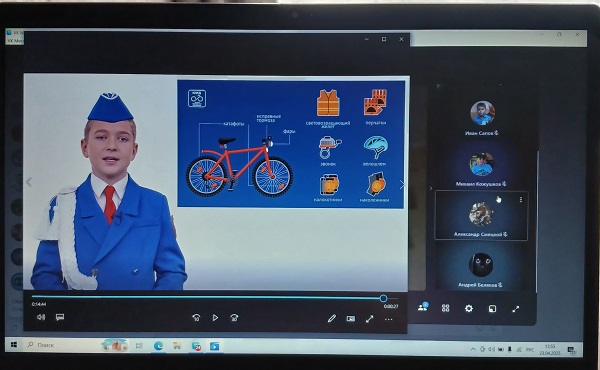The width and height of the screenshot is (600, 370).
Task: Toggle subtitles and captions in the player
Action: tap(60, 317)
